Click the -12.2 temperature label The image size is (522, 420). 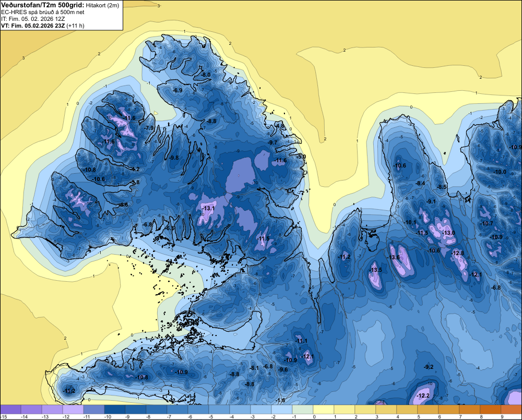coord(423,395)
